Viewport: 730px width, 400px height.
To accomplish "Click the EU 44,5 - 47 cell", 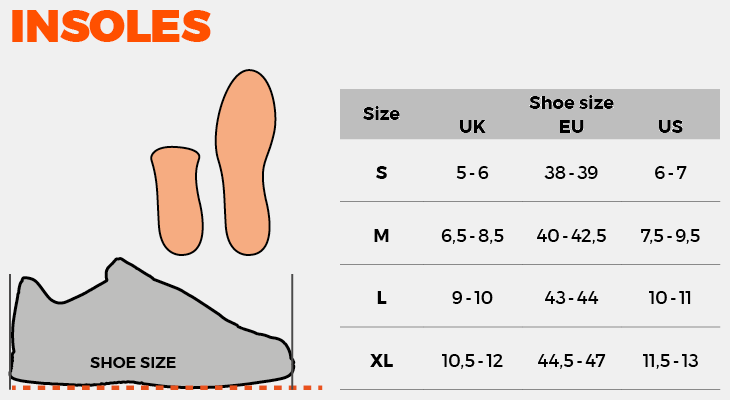I will 571,360.
